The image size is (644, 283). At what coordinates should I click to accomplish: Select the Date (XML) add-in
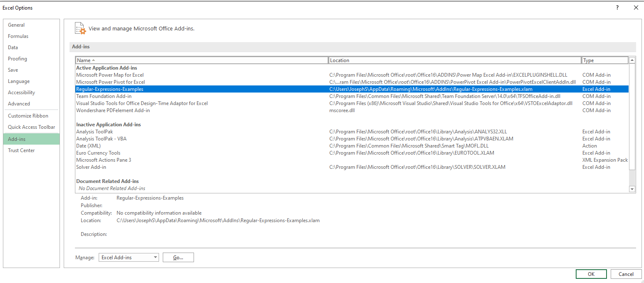coord(352,146)
